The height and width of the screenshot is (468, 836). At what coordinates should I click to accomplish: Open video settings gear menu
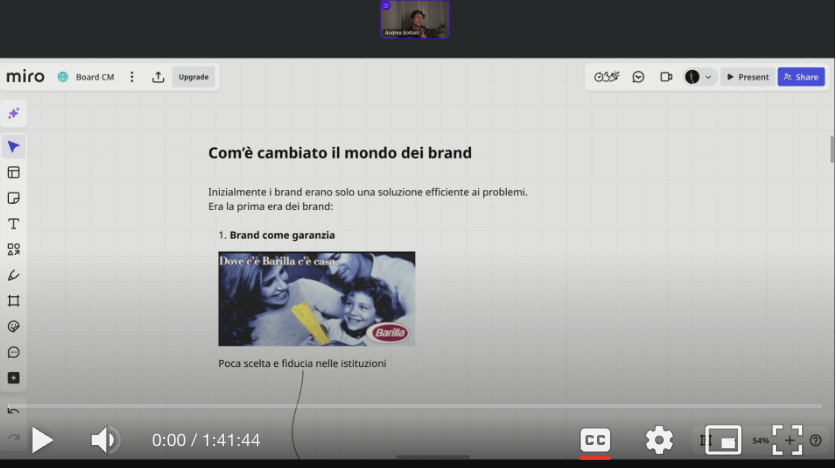[x=659, y=440]
